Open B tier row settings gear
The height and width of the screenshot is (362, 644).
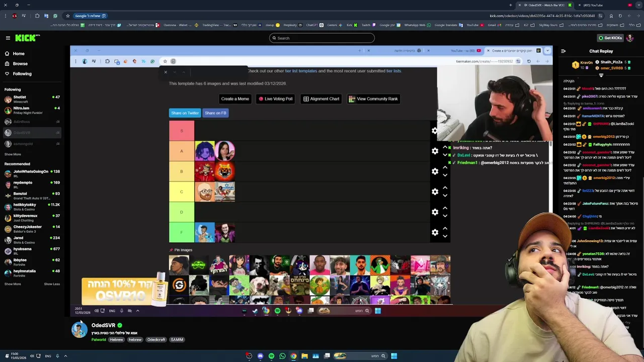[435, 171]
